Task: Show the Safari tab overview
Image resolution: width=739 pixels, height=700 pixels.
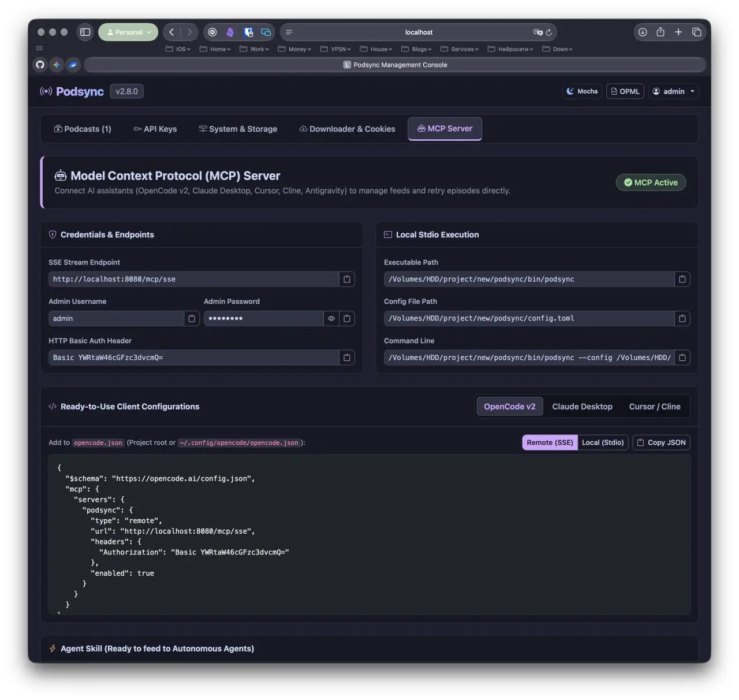Action: pyautogui.click(x=697, y=32)
